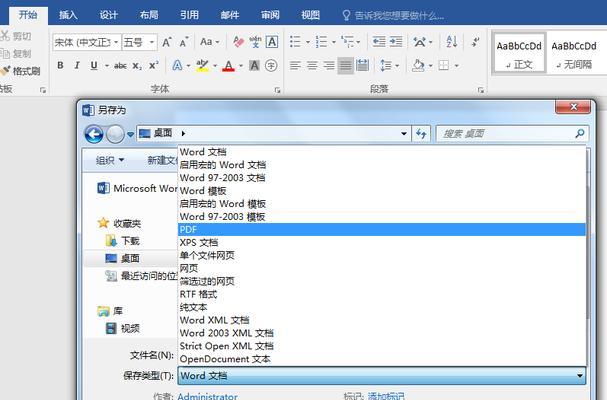Apply distributed alignment
Screen dimensions: 607x400
tap(362, 65)
